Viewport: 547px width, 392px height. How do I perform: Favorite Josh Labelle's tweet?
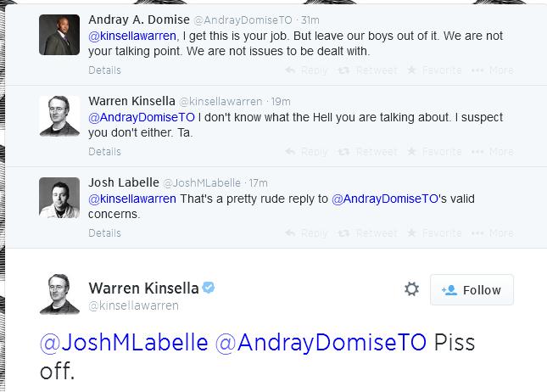[x=437, y=232]
